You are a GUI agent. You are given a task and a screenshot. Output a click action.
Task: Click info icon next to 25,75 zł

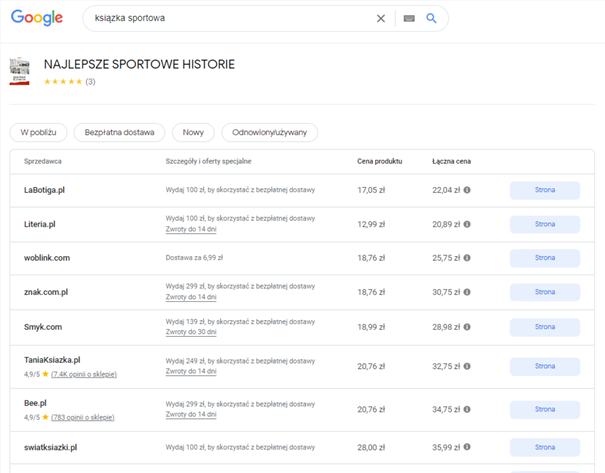[x=467, y=258]
